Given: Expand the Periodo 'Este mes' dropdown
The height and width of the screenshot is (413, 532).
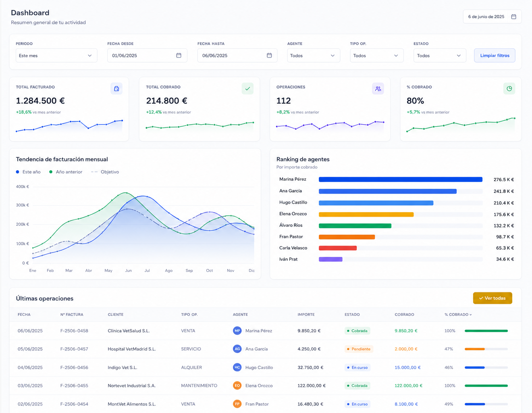Looking at the screenshot, I should click(x=56, y=56).
